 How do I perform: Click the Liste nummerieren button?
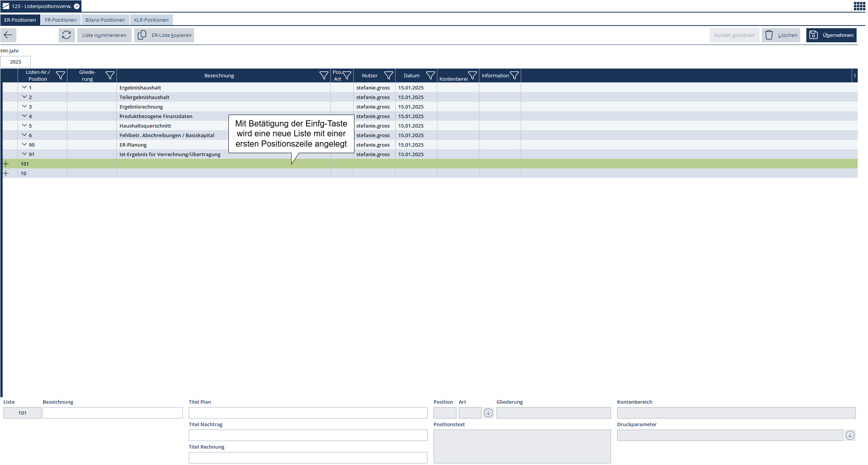[x=104, y=35]
